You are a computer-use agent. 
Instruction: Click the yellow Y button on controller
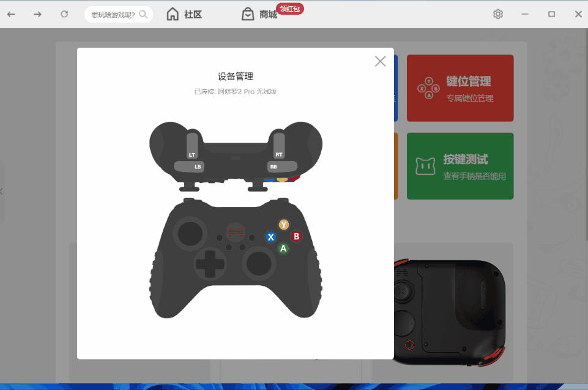pos(283,225)
